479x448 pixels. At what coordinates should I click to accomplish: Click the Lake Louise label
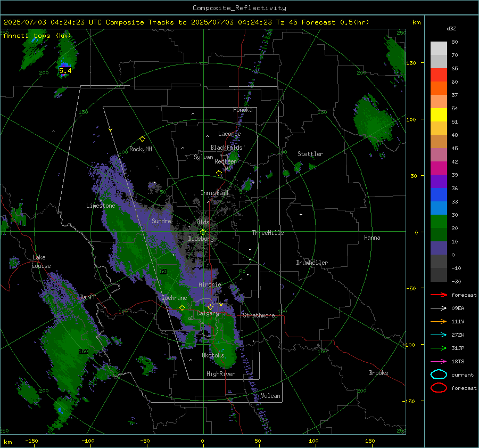41,262
